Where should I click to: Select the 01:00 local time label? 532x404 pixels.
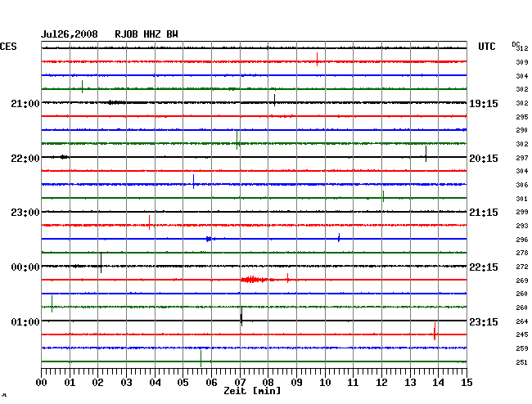pyautogui.click(x=25, y=321)
